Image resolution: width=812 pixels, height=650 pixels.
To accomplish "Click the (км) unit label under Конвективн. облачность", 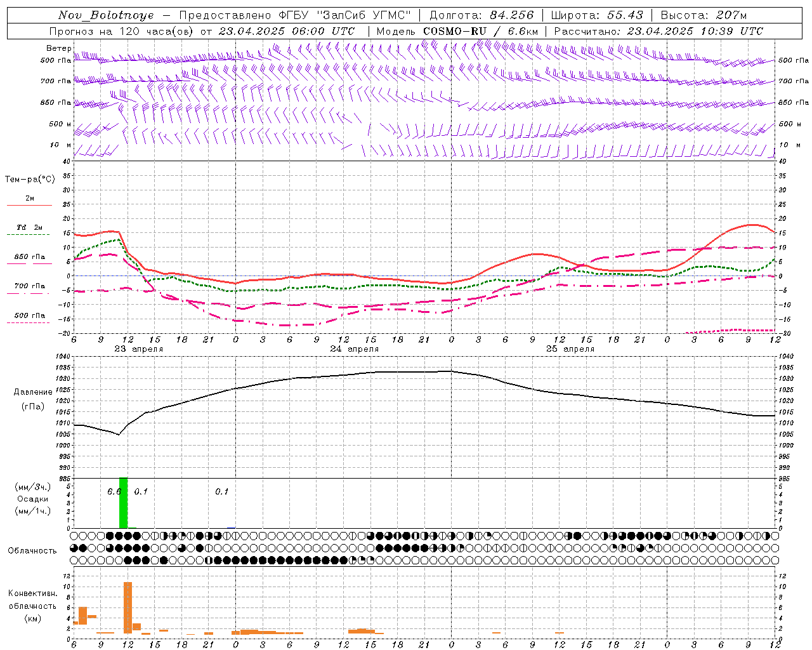I will (x=32, y=619).
